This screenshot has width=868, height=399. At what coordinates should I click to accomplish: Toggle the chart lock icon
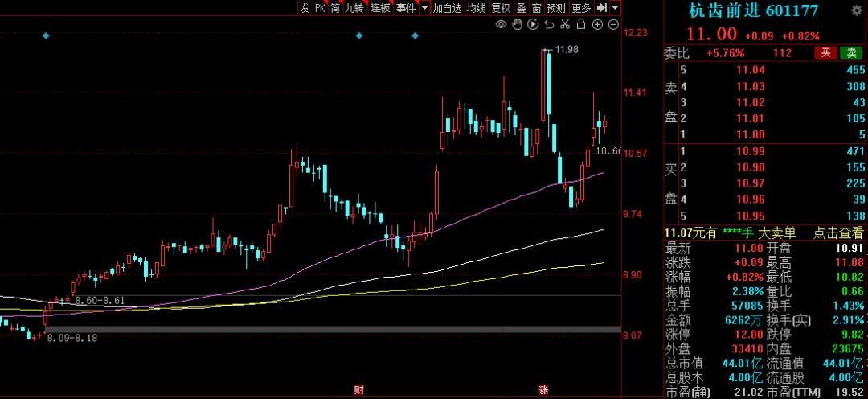pos(580,25)
